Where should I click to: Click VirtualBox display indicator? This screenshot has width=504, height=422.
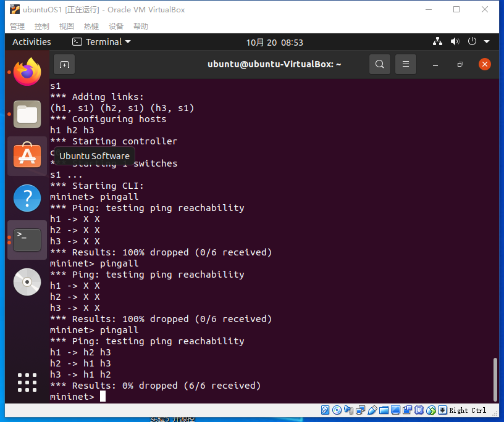396,410
